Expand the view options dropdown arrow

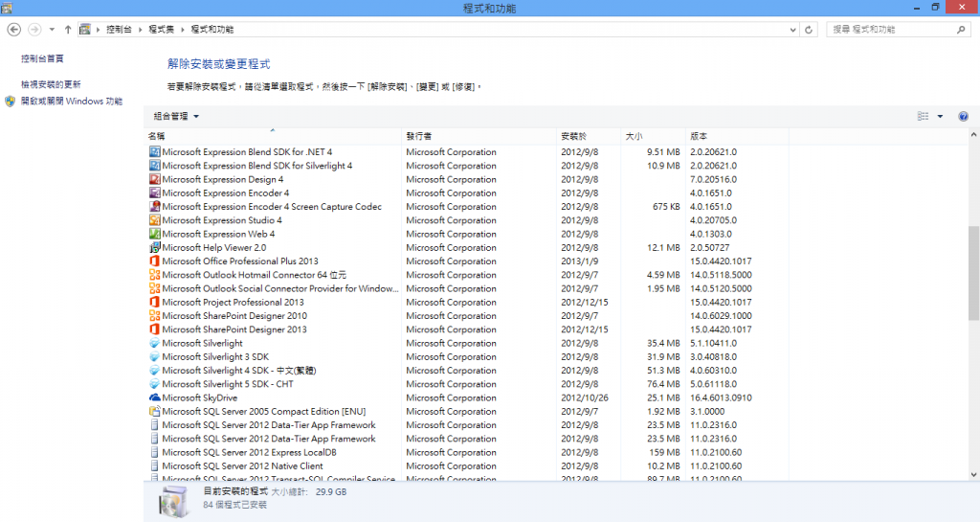(940, 116)
